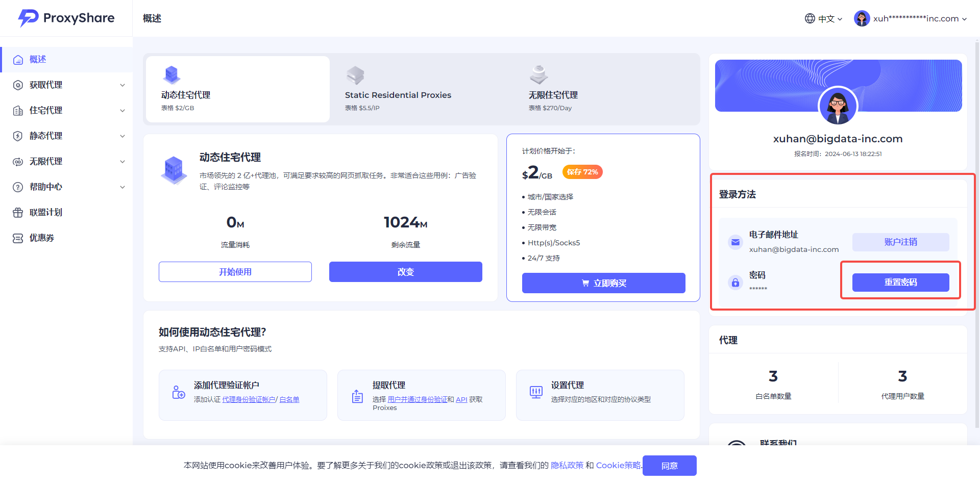Screen dimensions: 980x486
Task: Open the 白名单 link
Action: pyautogui.click(x=289, y=400)
